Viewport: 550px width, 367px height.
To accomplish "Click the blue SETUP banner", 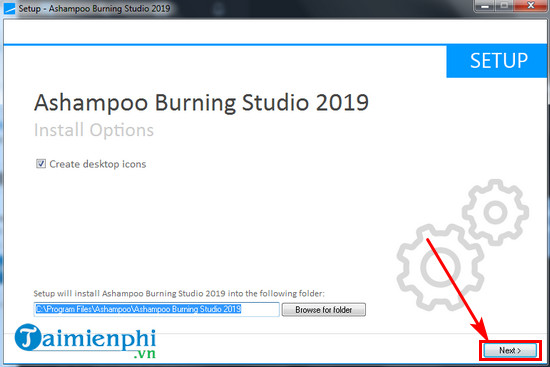I will coord(496,61).
